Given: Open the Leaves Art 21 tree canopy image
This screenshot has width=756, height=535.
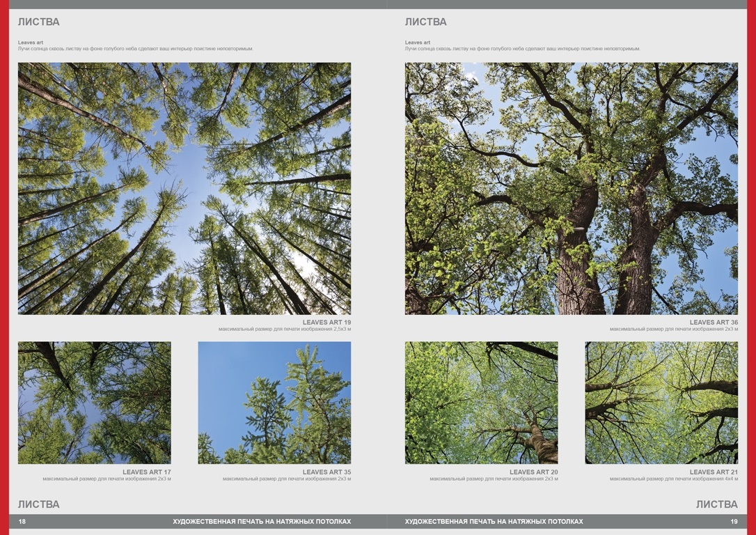Looking at the screenshot, I should tap(661, 403).
